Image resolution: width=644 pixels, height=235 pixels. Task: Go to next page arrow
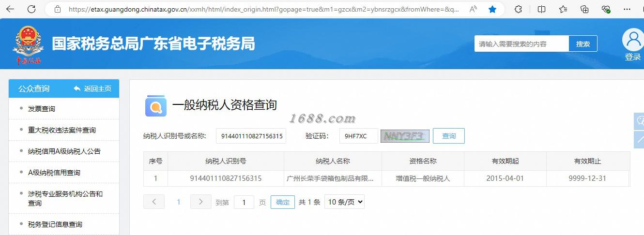coord(201,202)
